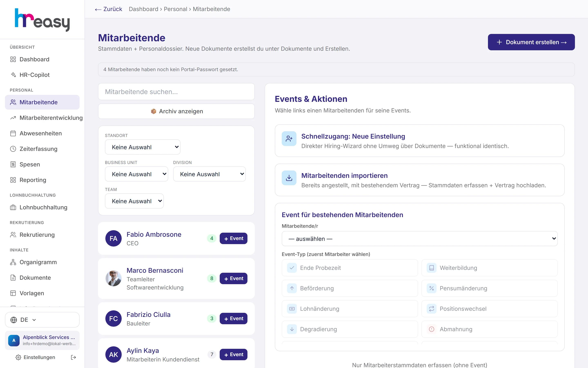Click the Abwesenheiten calendar icon
588x368 pixels.
(x=13, y=133)
